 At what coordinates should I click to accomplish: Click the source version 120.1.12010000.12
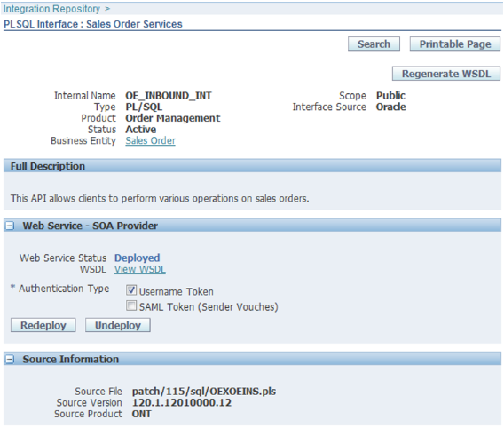point(182,402)
